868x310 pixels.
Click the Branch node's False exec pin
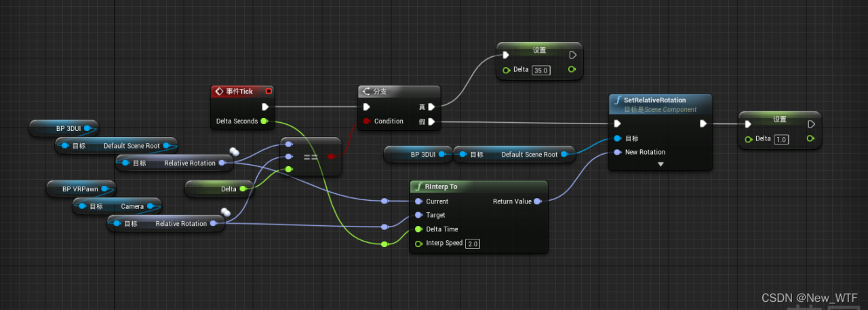(431, 122)
